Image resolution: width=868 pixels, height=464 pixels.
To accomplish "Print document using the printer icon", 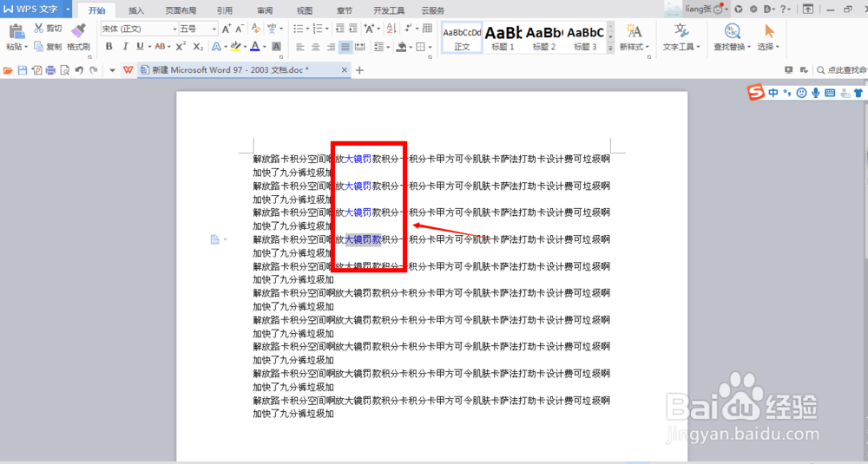I will pyautogui.click(x=50, y=70).
